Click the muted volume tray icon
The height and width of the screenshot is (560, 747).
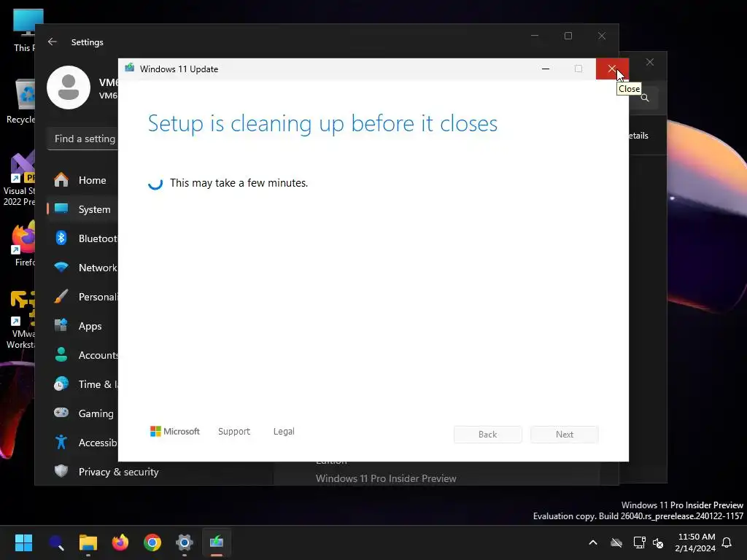[659, 542]
